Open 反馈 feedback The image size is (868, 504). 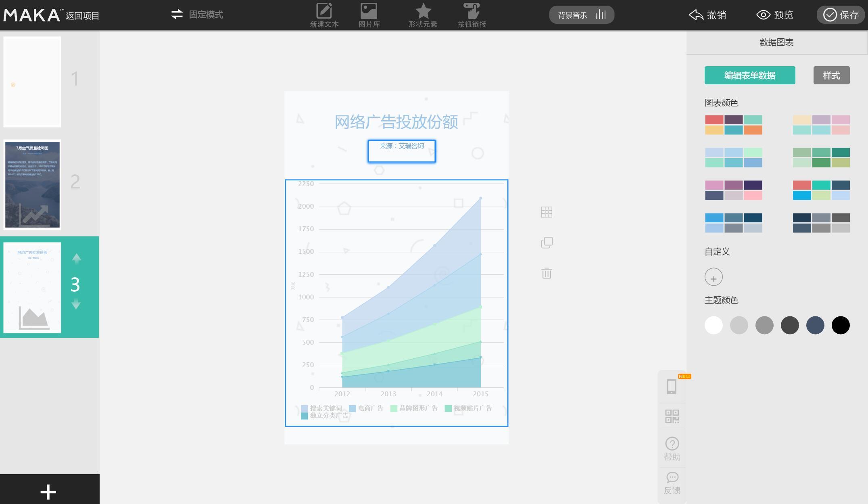point(672,483)
